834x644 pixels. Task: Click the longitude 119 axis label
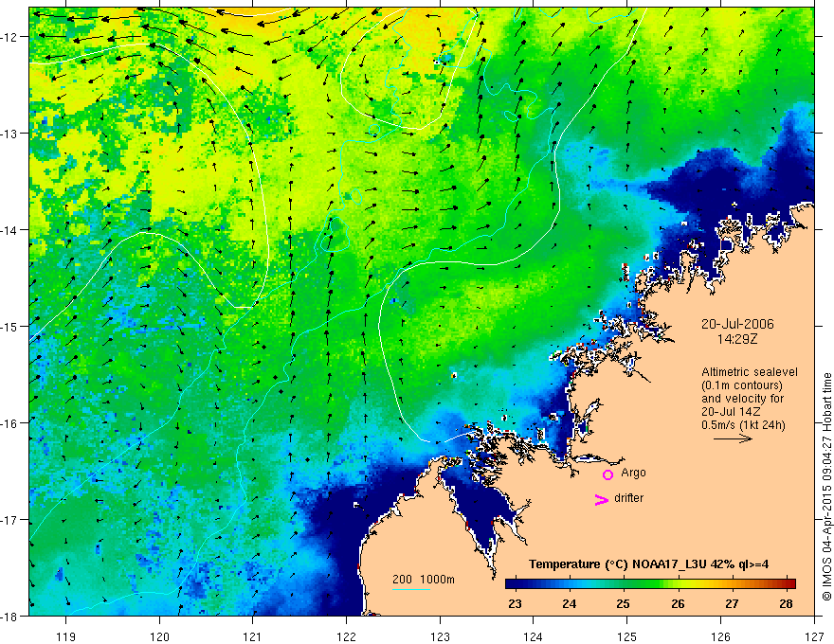pyautogui.click(x=66, y=636)
